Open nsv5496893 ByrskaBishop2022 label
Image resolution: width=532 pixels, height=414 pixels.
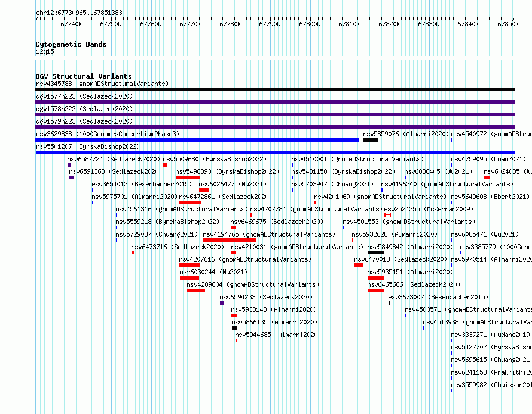point(227,171)
